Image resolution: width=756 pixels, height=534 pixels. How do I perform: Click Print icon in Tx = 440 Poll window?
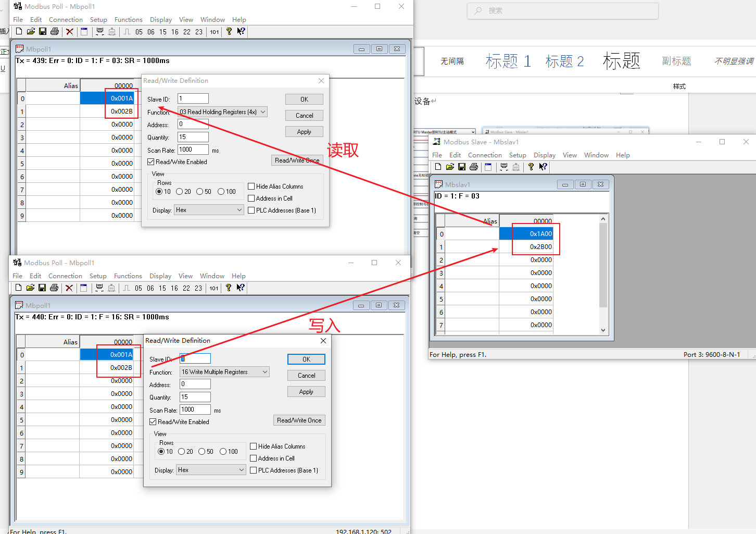tap(54, 288)
